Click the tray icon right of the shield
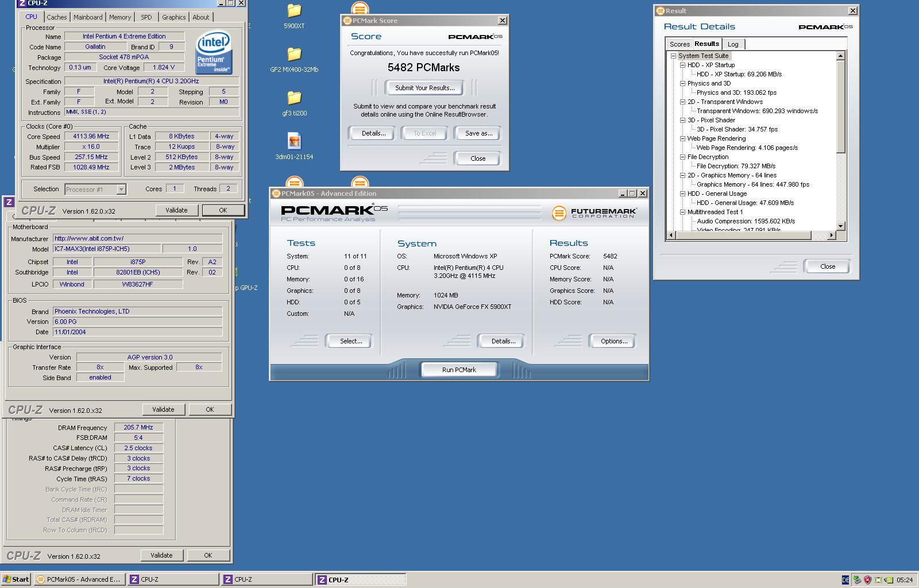Image resolution: width=919 pixels, height=588 pixels. (x=878, y=579)
